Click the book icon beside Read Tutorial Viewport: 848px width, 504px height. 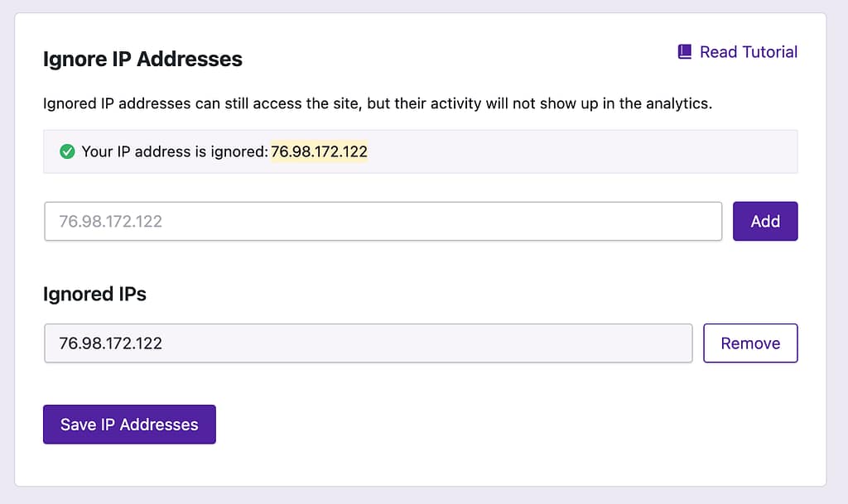click(683, 51)
